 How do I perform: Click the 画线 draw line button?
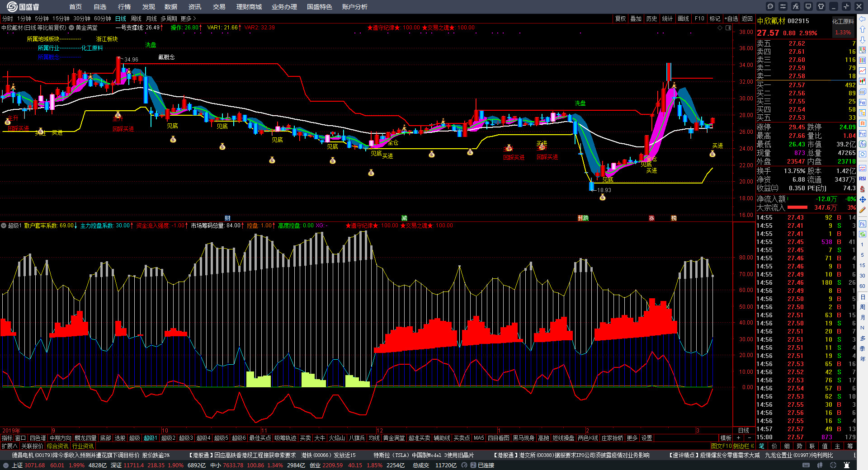click(x=683, y=19)
